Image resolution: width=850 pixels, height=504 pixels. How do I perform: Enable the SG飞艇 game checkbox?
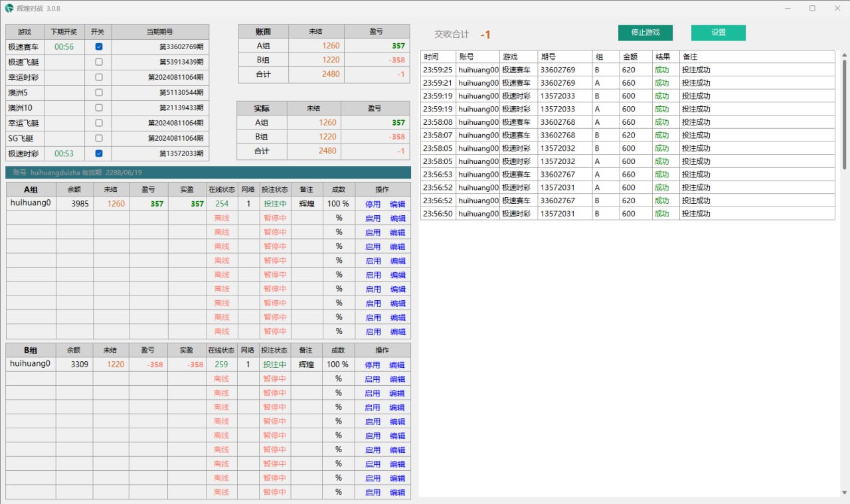pyautogui.click(x=98, y=138)
